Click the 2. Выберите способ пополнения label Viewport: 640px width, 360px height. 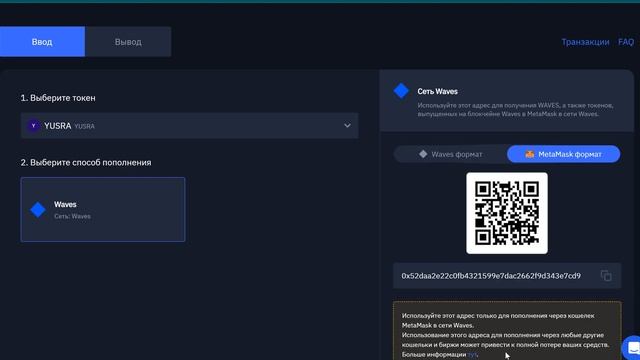[86, 162]
